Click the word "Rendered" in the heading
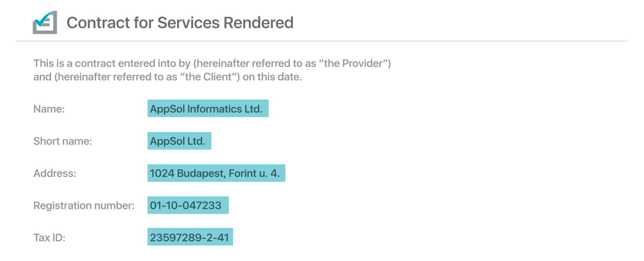 (258, 23)
